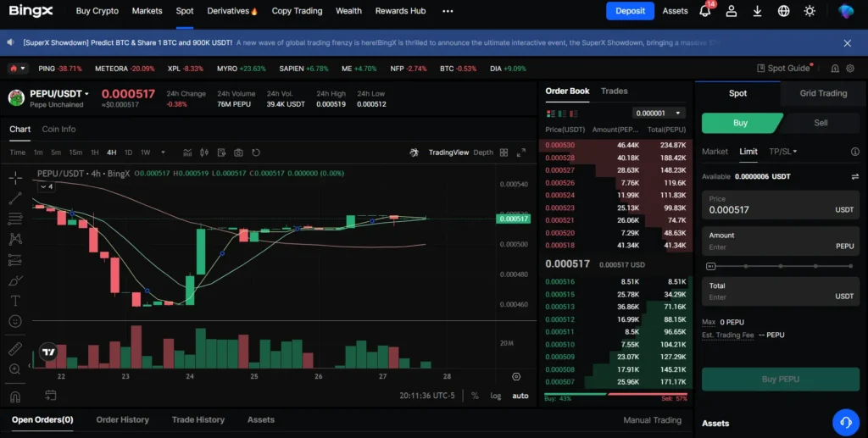Click the transfer arrows next to available balance

(854, 177)
